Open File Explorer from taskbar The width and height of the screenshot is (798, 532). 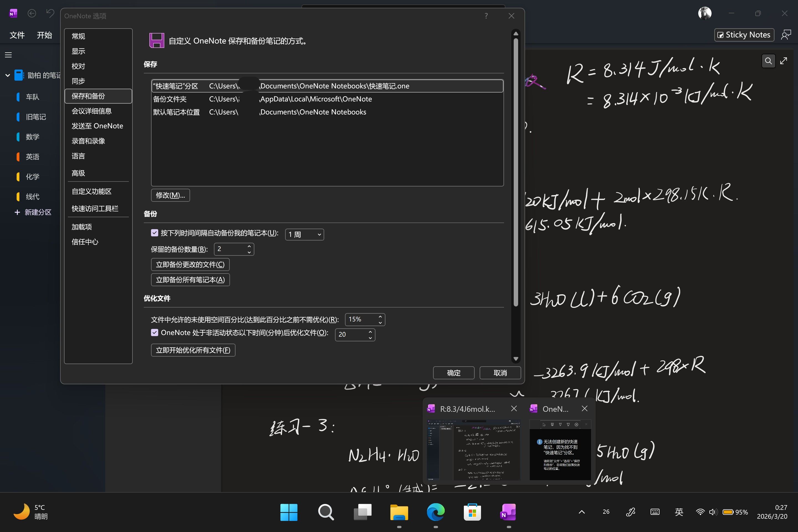coord(399,512)
